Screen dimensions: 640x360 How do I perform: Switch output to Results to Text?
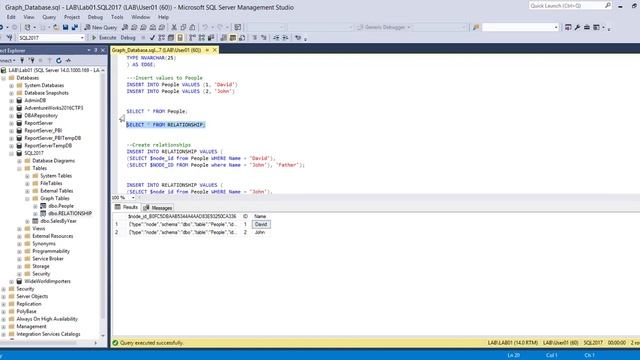(223, 38)
